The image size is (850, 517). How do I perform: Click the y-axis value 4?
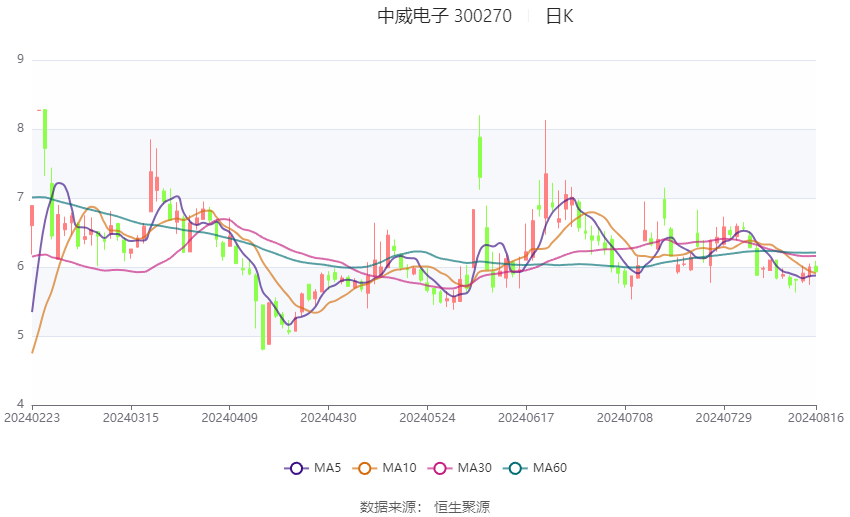(x=21, y=404)
